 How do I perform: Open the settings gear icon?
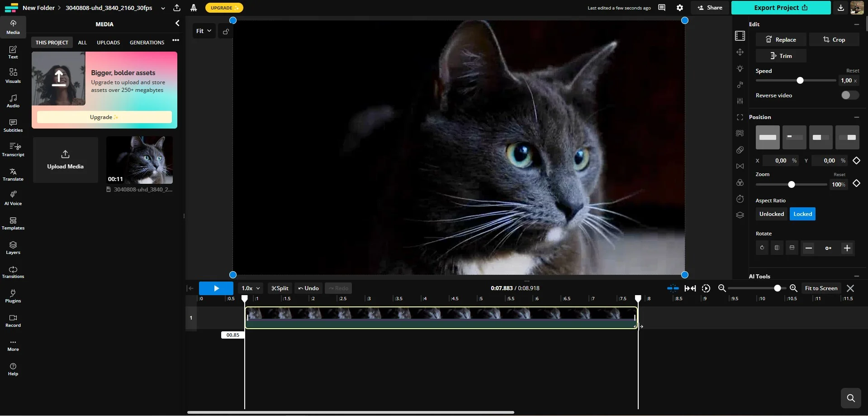click(x=679, y=8)
